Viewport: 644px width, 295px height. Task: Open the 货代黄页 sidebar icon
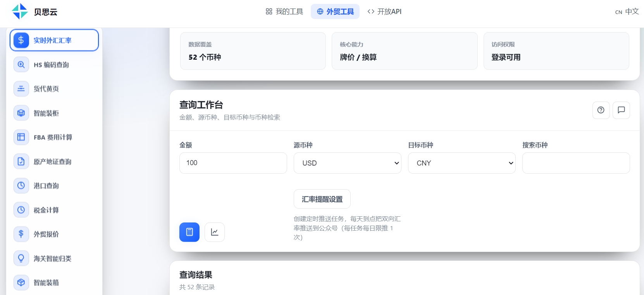tap(21, 88)
